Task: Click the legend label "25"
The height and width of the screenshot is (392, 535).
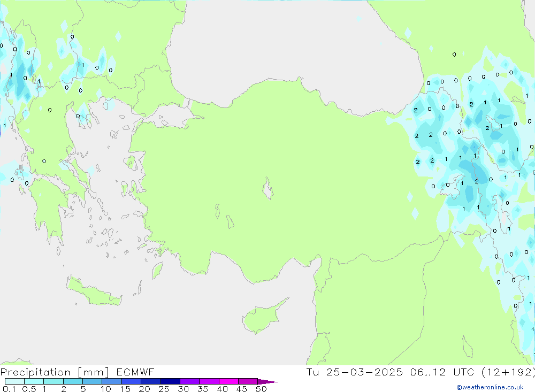Action: point(164,389)
